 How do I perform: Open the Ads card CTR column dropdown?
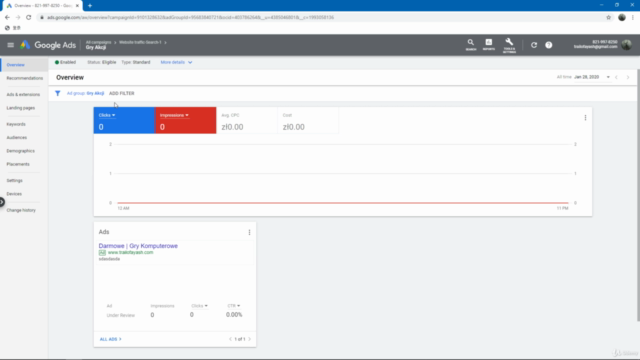click(x=234, y=306)
